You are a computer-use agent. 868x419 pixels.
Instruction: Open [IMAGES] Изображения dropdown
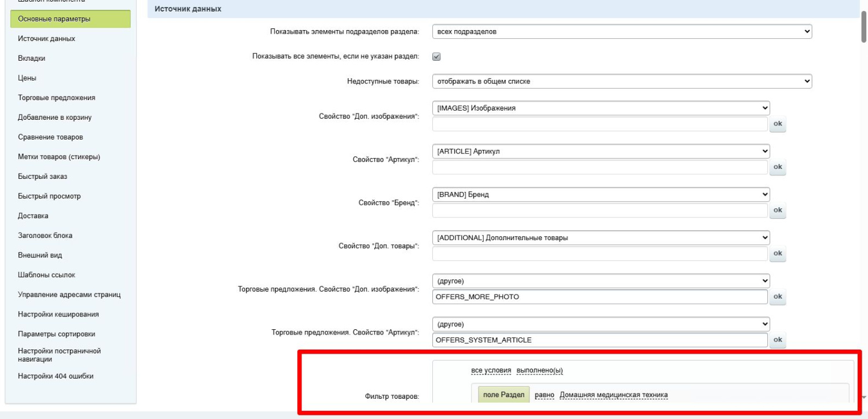click(601, 108)
